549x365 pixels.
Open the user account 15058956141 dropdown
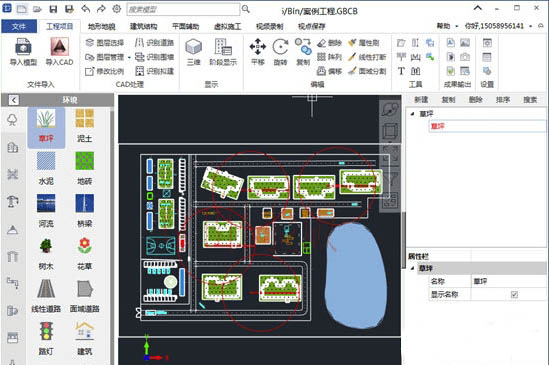click(x=499, y=26)
